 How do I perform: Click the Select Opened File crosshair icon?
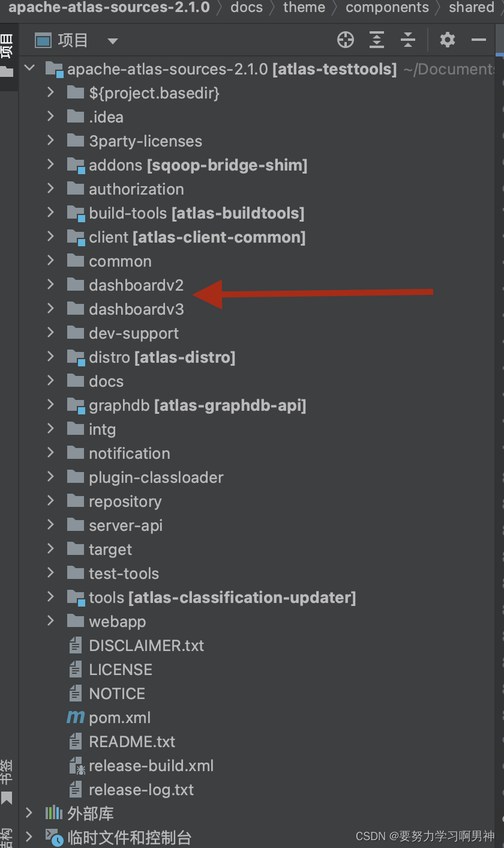346,40
